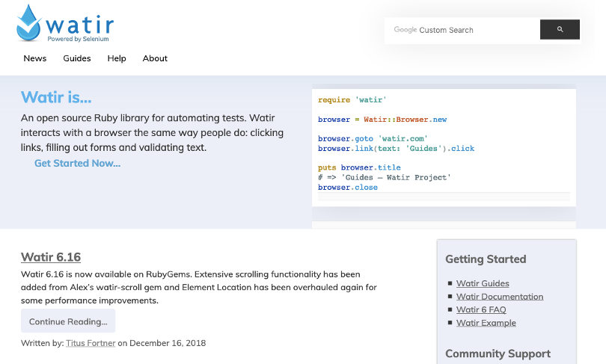This screenshot has height=364, width=606.
Task: Click the Ruby code sample block
Action: 444,147
